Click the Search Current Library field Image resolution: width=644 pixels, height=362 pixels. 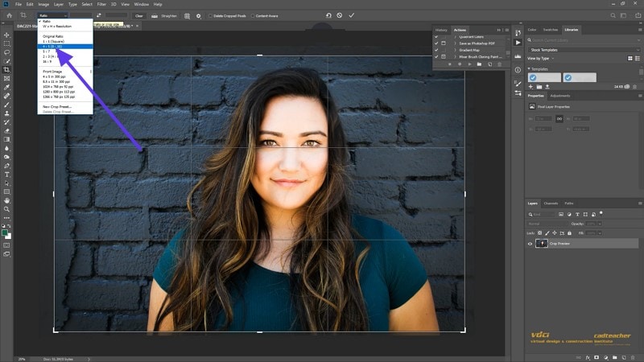point(583,40)
